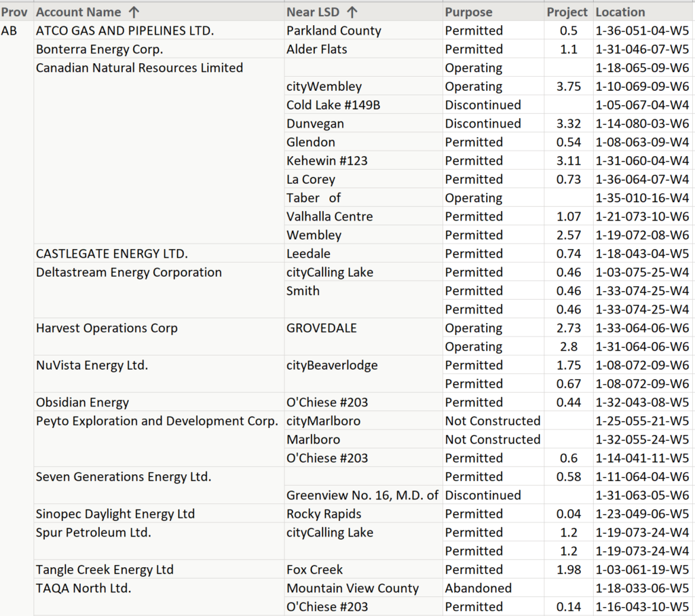This screenshot has height=616, width=695.
Task: Select project value 2.57
Action: click(x=569, y=235)
